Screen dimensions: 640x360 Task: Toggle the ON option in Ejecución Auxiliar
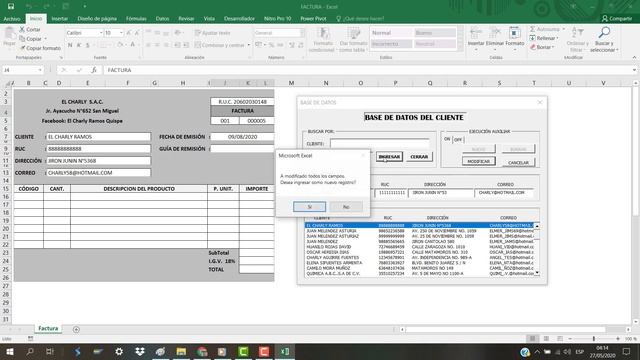coord(447,139)
